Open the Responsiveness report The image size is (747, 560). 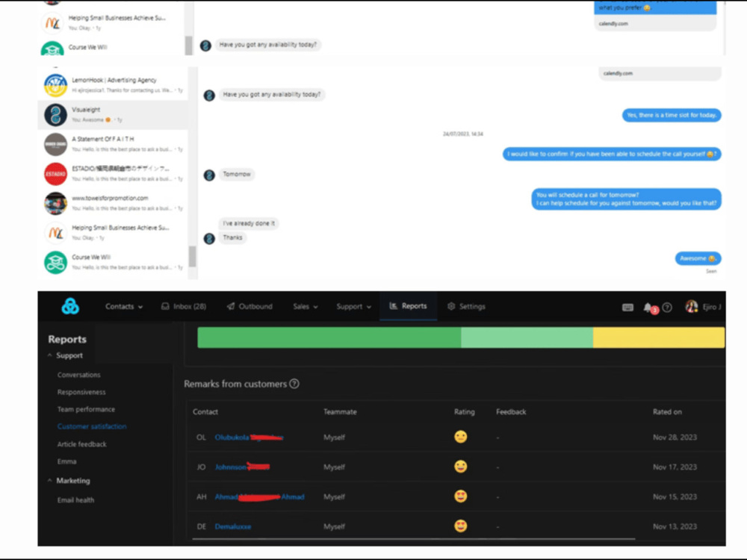tap(81, 393)
